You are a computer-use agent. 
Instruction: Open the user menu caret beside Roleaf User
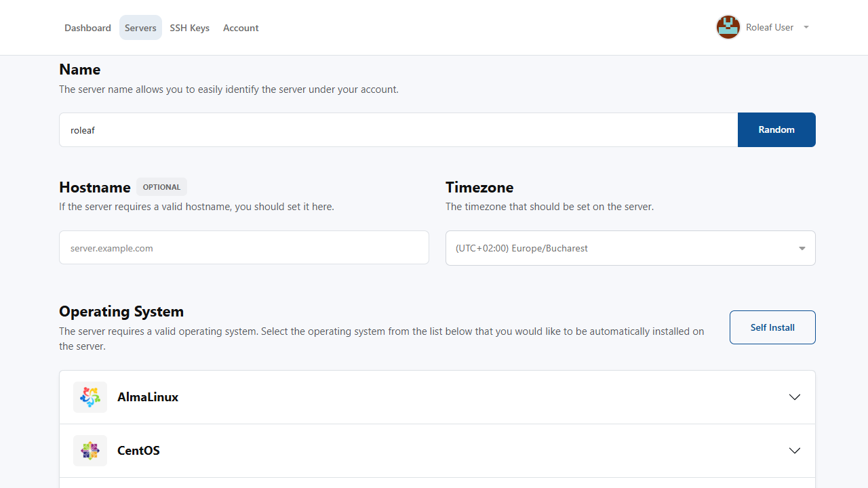[806, 28]
